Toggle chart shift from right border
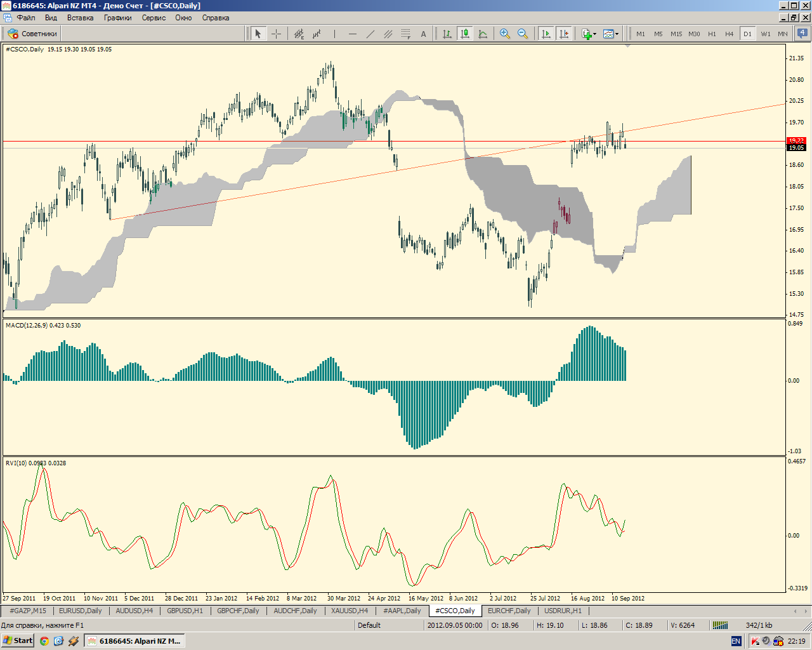Screen dimensions: 812x650 point(563,34)
